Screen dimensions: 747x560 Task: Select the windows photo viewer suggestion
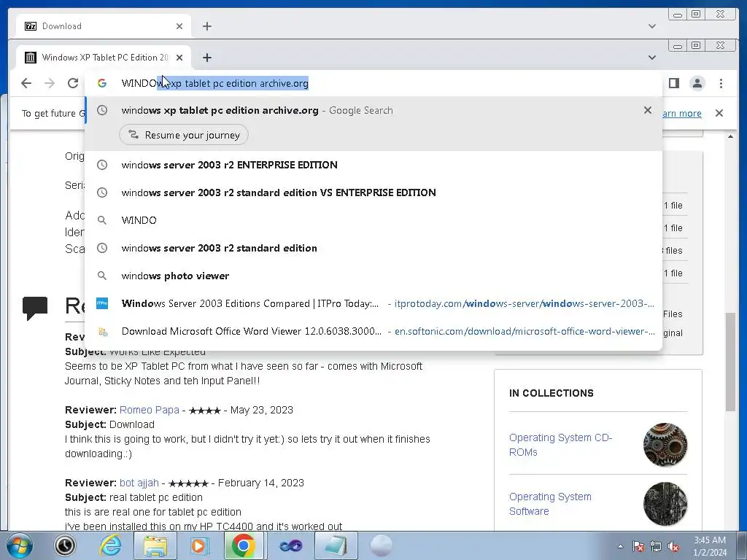[373, 276]
